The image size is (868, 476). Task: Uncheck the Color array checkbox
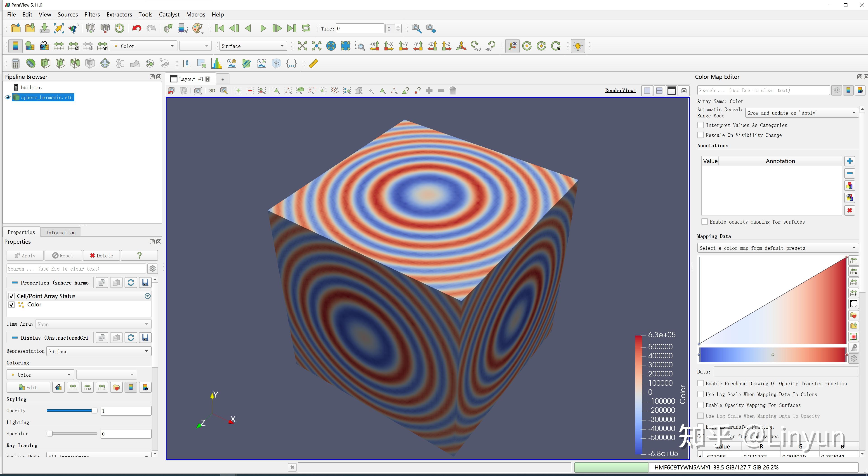(12, 305)
